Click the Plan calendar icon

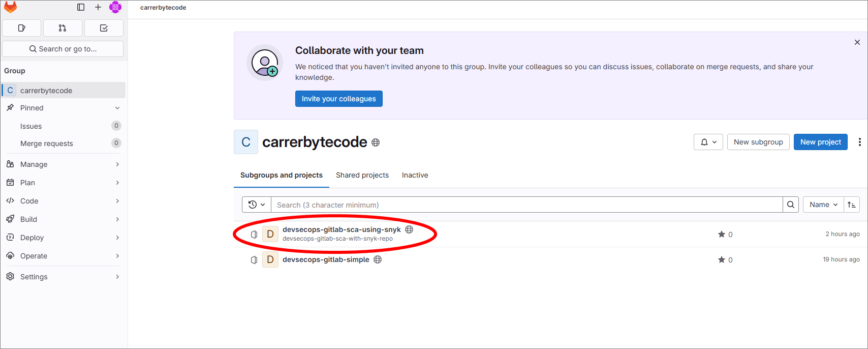[10, 182]
